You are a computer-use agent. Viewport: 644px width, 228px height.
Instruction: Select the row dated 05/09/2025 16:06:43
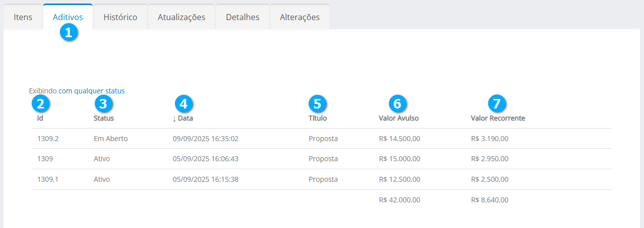(x=205, y=159)
